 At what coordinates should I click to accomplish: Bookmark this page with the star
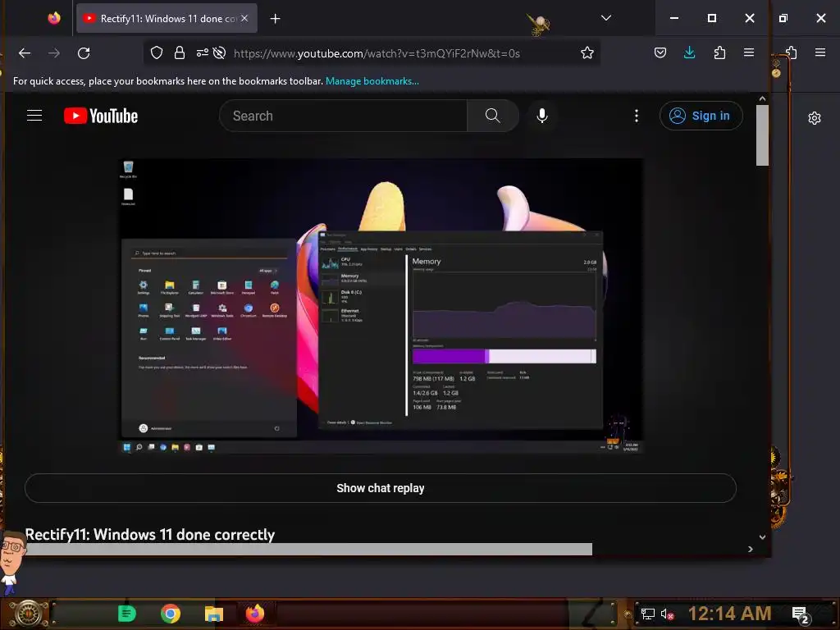pyautogui.click(x=587, y=53)
